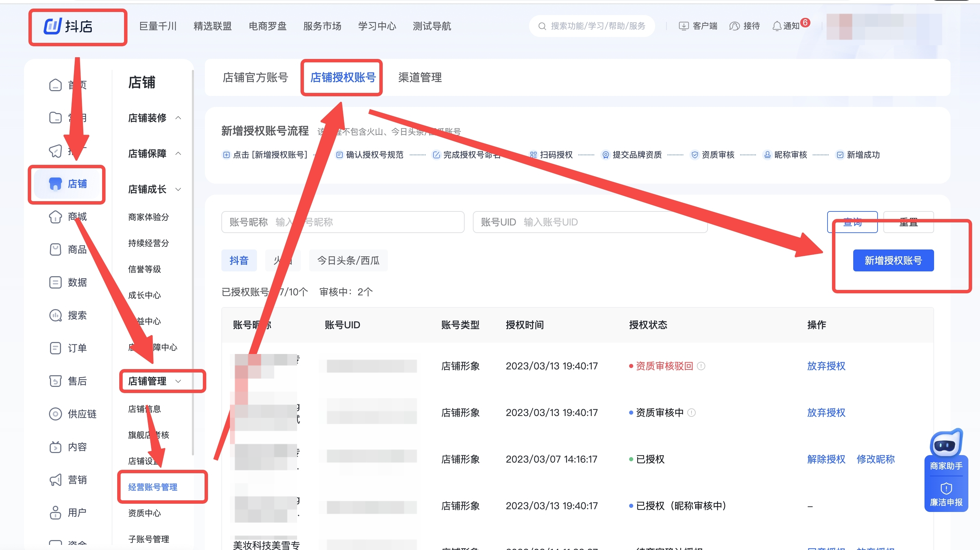Collapse the 店铺装修 menu section
The height and width of the screenshot is (550, 980).
coord(178,118)
